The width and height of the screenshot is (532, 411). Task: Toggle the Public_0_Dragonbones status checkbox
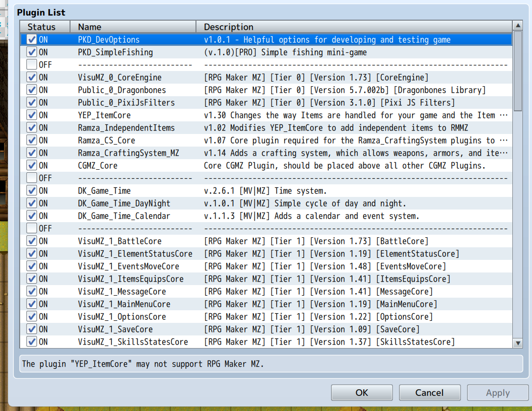pos(32,90)
